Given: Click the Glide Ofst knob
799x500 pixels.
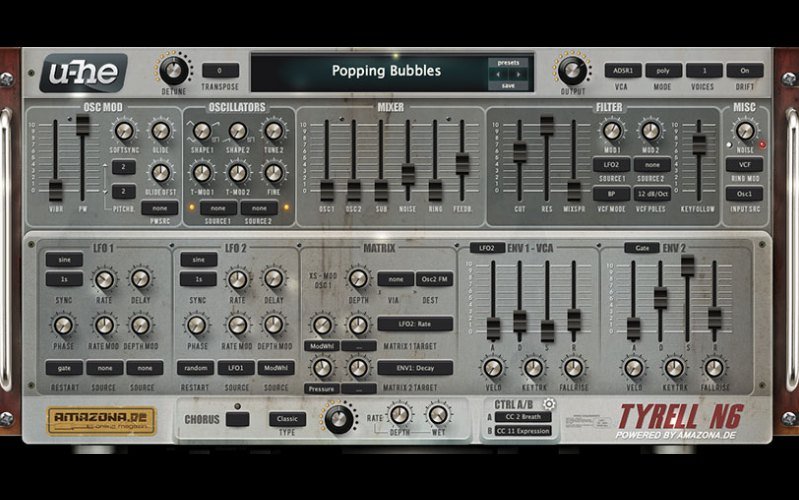Looking at the screenshot, I should coord(161,173).
